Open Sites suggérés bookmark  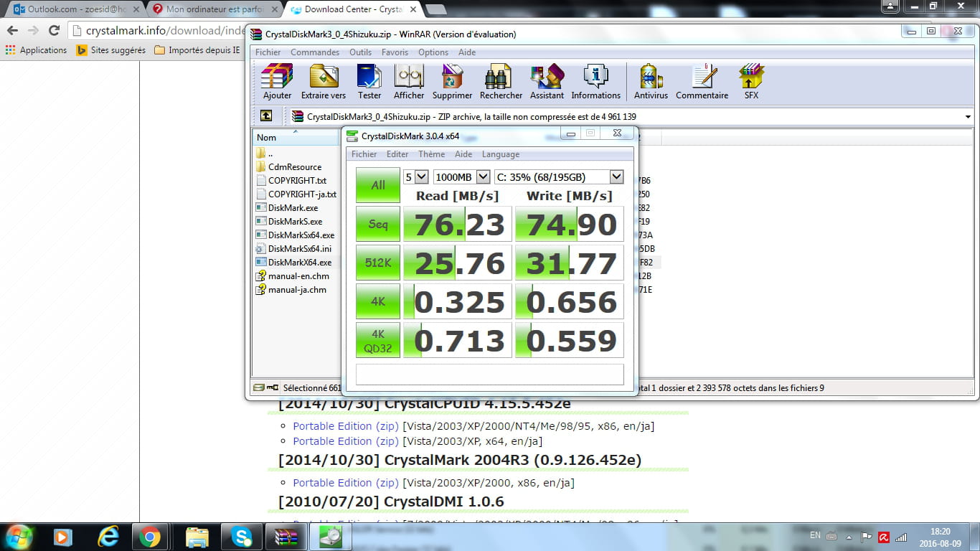(111, 50)
